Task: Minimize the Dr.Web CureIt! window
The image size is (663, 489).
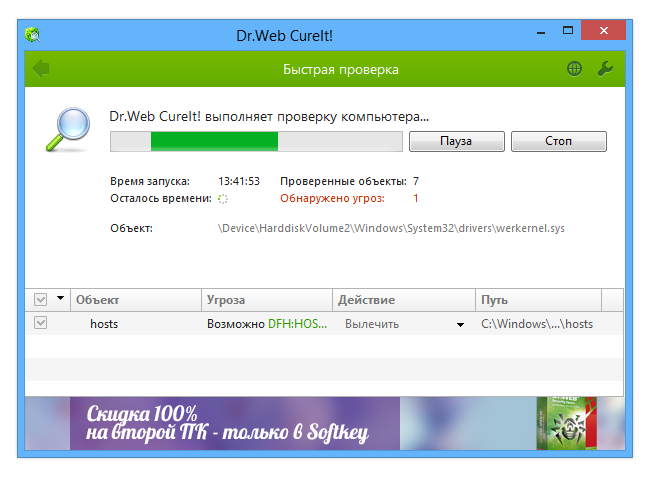Action: click(541, 32)
